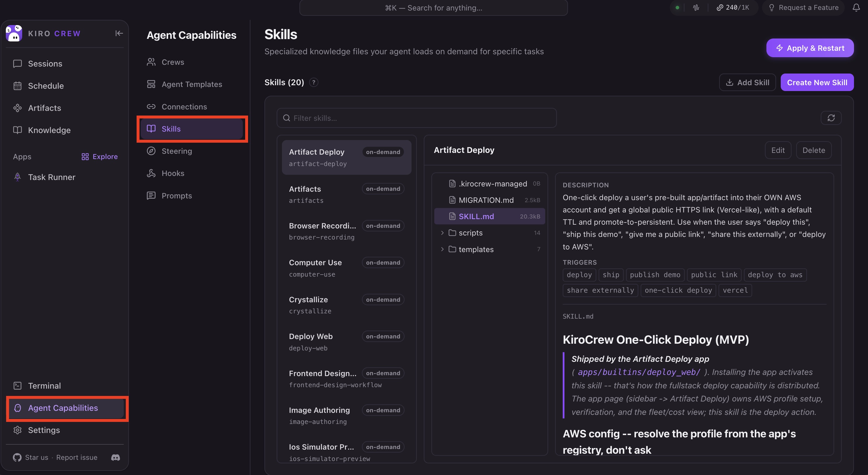Select the Skills section
This screenshot has height=475, width=868.
pos(192,129)
